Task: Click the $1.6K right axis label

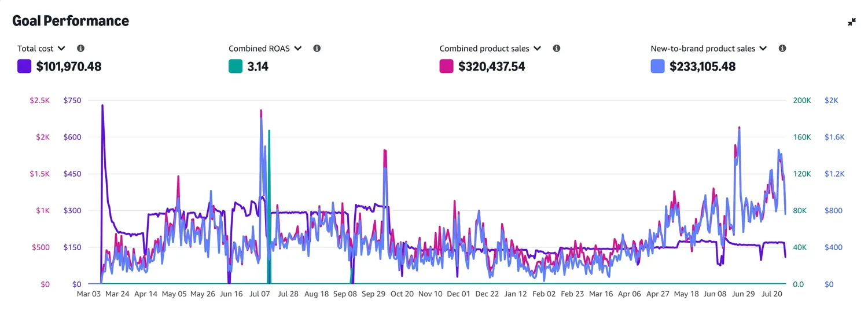Action: tap(834, 137)
